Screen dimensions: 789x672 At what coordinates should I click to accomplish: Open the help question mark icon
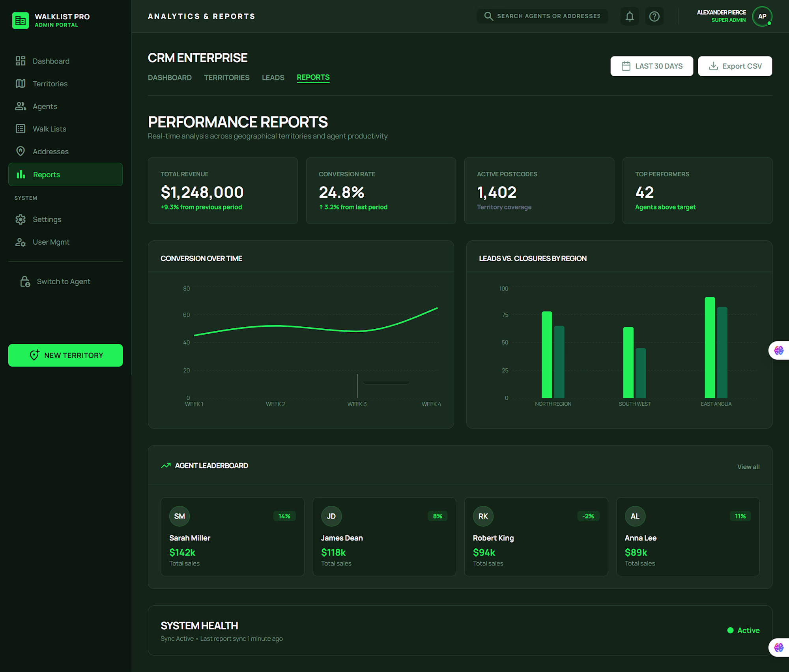[x=654, y=17]
